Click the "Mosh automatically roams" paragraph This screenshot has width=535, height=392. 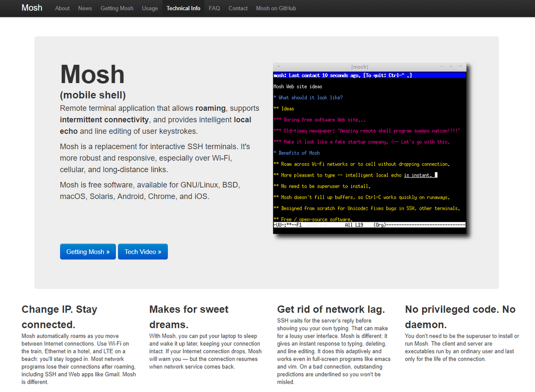coord(79,359)
